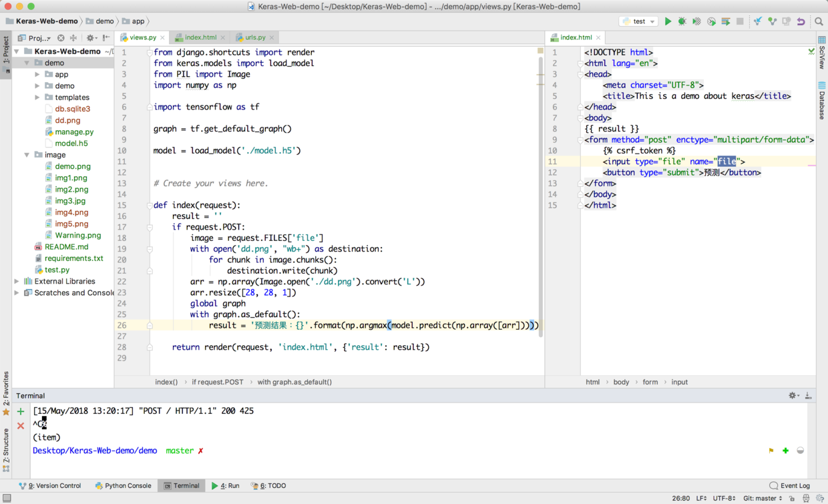Switch to the urls.py editor tab
This screenshot has height=504, width=828.
coord(254,37)
